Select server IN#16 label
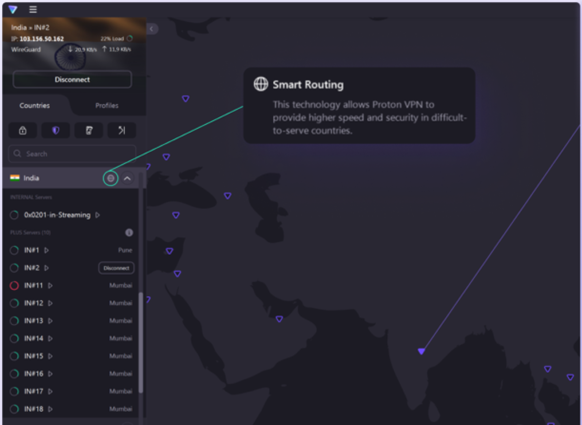Screen dimensions: 582x425 [x=33, y=373]
